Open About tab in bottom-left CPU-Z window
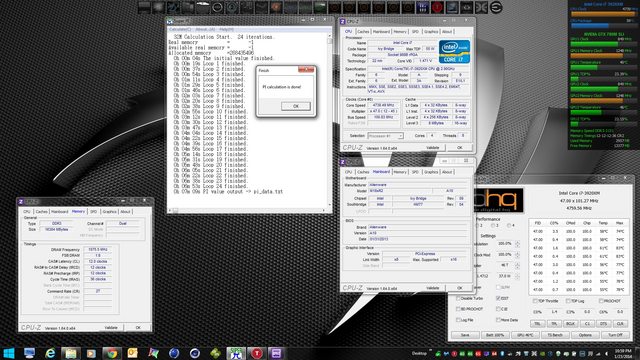640x360 pixels. (125, 211)
